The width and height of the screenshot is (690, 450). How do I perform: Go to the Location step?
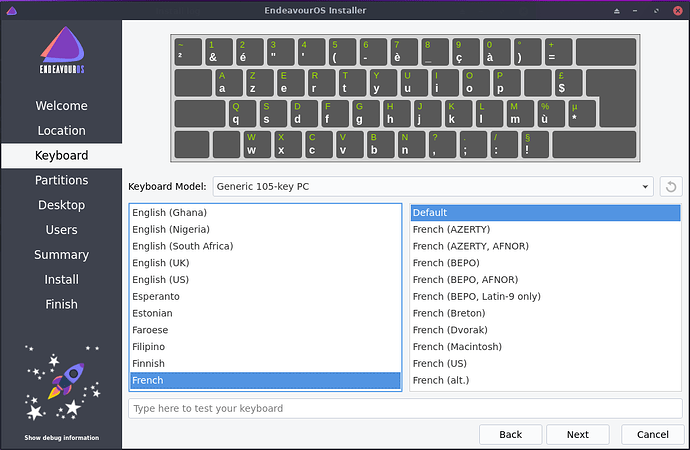(x=62, y=131)
